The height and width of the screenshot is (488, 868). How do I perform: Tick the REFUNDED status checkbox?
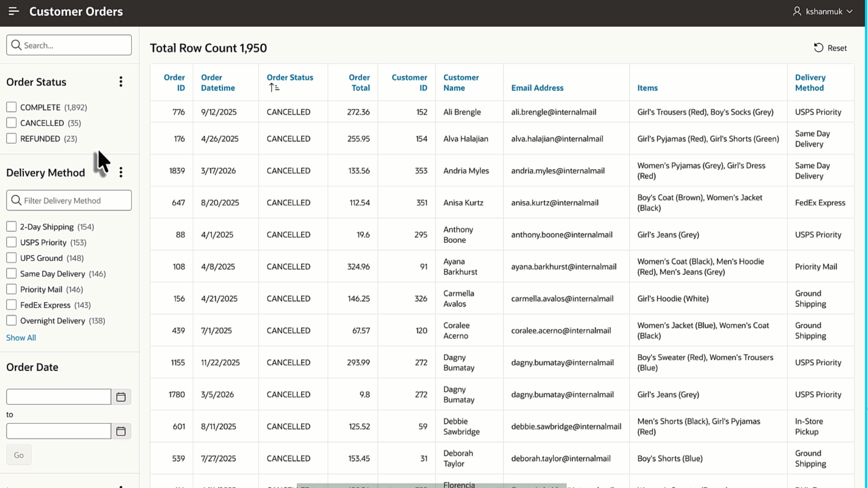[x=11, y=139]
